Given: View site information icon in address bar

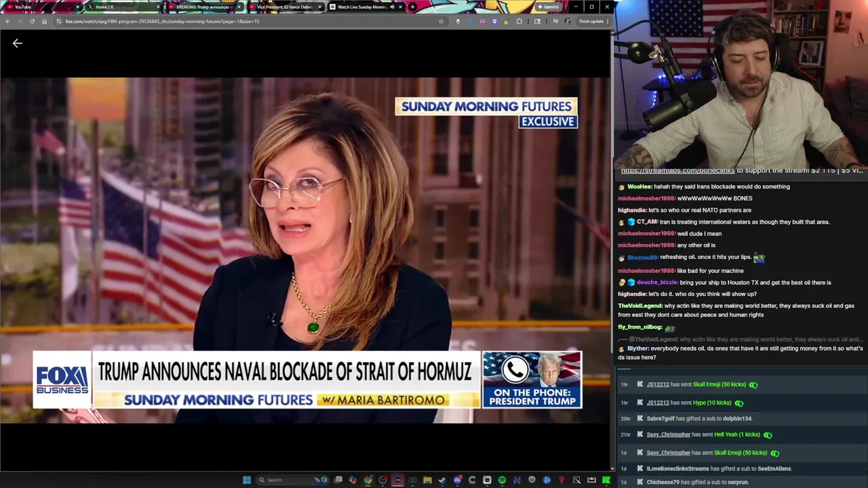Looking at the screenshot, I should [x=58, y=21].
